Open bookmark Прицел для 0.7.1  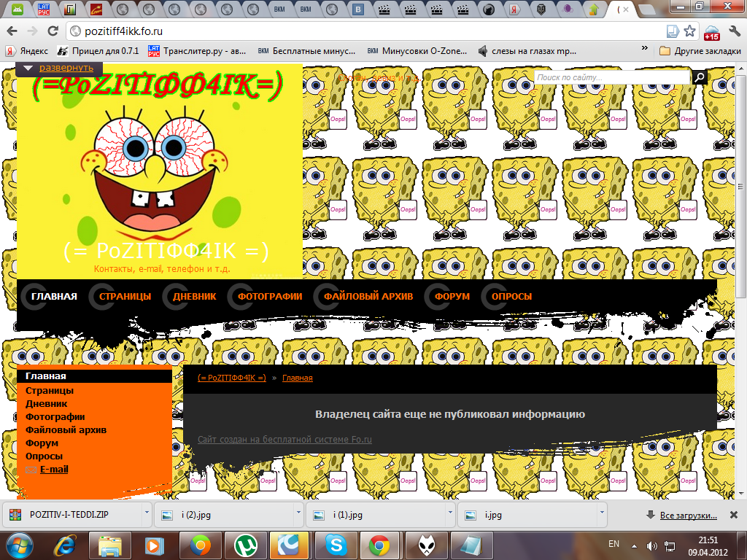point(98,51)
